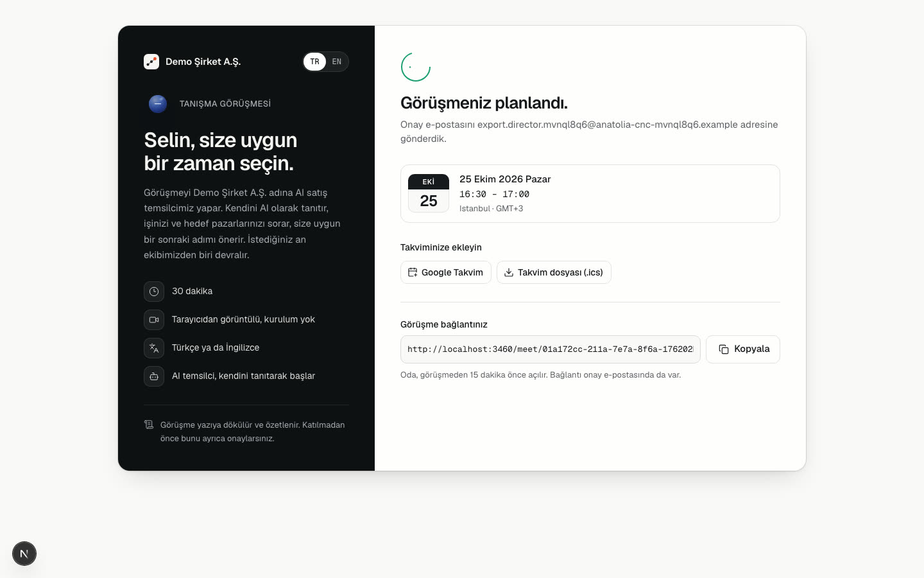Click the 30 dakika duration text
The image size is (924, 578).
click(192, 292)
